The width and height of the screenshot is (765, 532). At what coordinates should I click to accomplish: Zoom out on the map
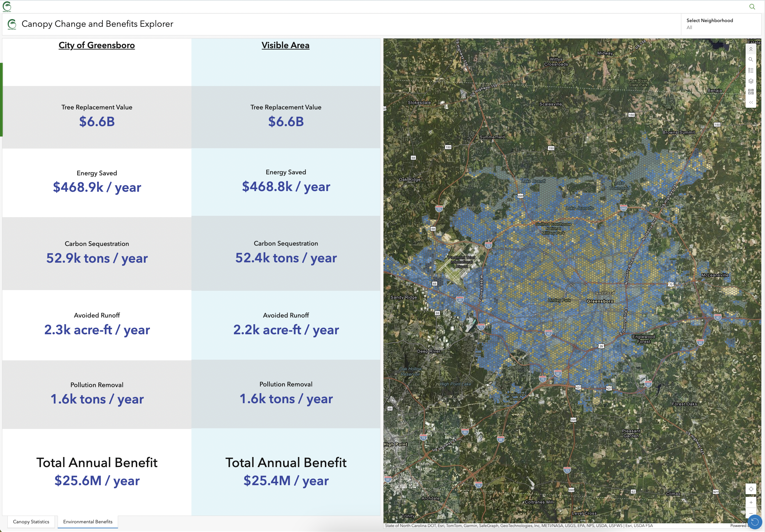(751, 513)
